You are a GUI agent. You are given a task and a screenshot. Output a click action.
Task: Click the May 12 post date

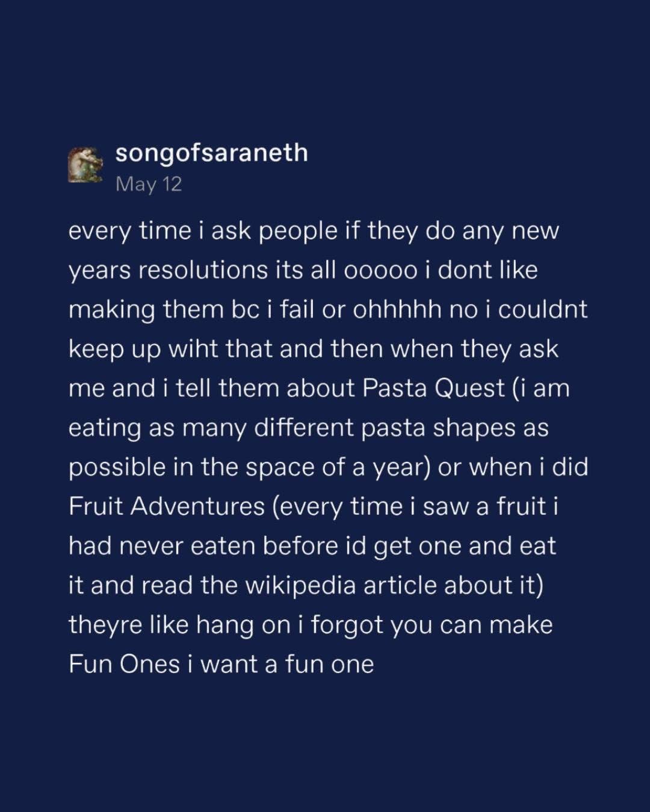(148, 184)
